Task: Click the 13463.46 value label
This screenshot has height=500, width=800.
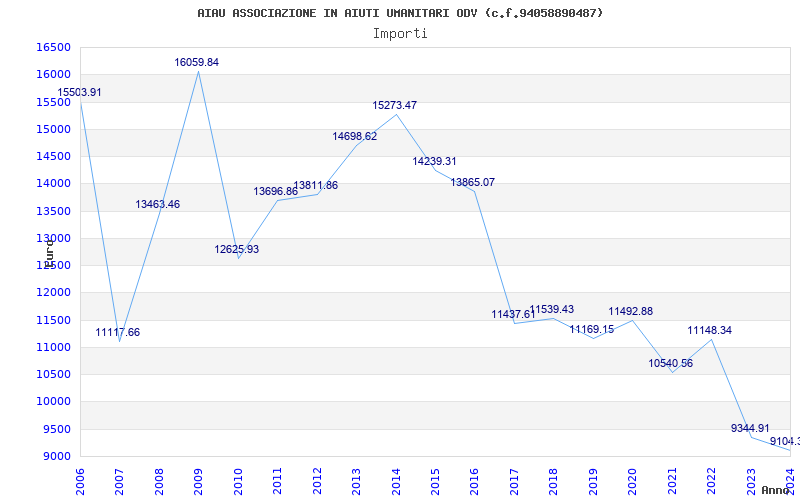Action: pos(158,204)
